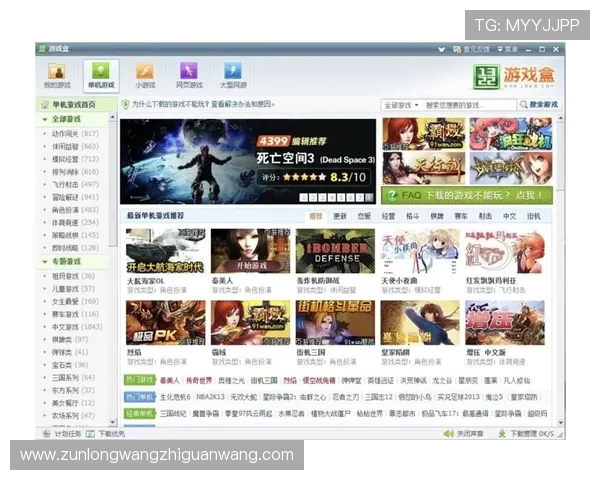Click the FAQ 下载的游戏不能玩 banner

(x=467, y=195)
